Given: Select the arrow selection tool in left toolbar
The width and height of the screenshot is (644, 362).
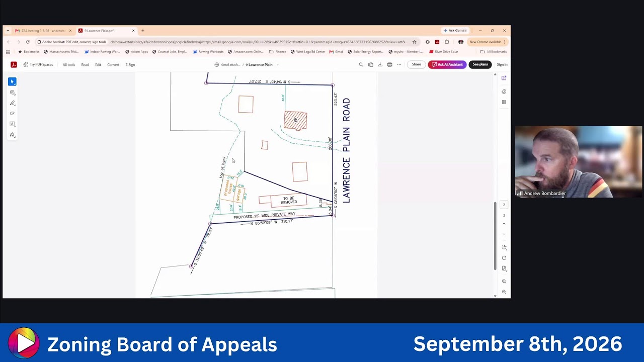Looking at the screenshot, I should [x=12, y=81].
